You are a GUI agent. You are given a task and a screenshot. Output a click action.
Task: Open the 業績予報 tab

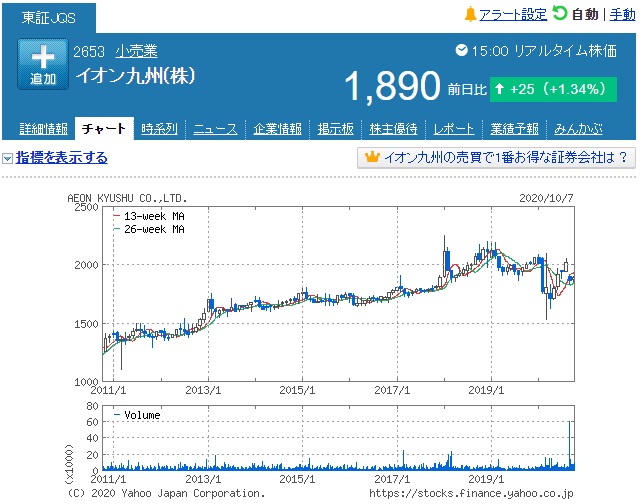(514, 129)
